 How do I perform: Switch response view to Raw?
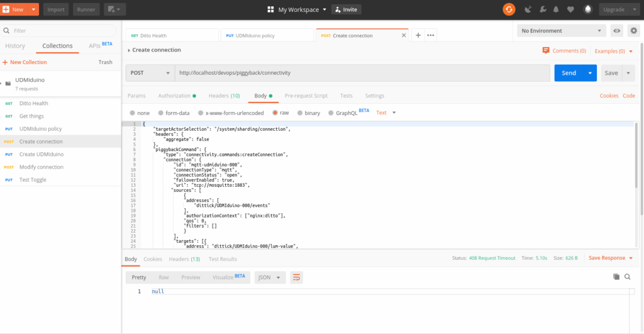click(164, 278)
